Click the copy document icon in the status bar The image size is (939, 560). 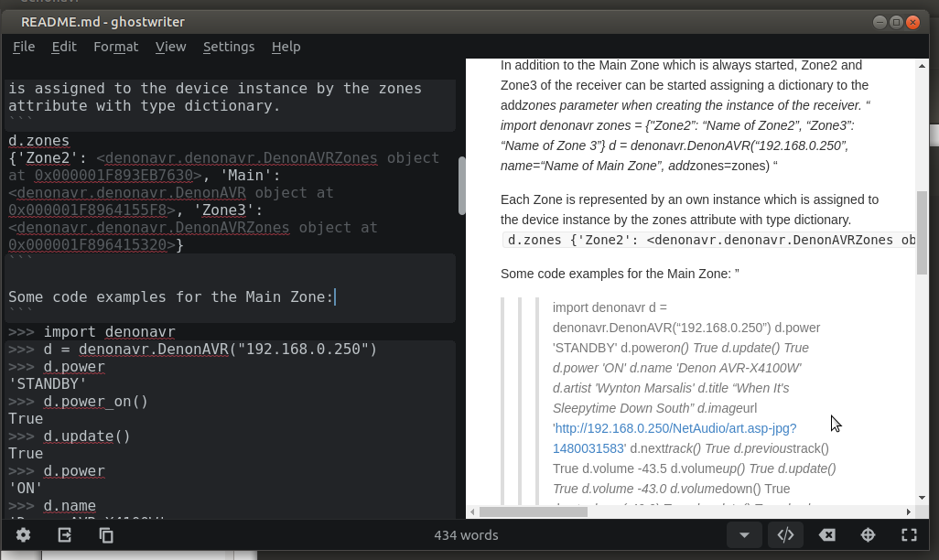pyautogui.click(x=105, y=535)
